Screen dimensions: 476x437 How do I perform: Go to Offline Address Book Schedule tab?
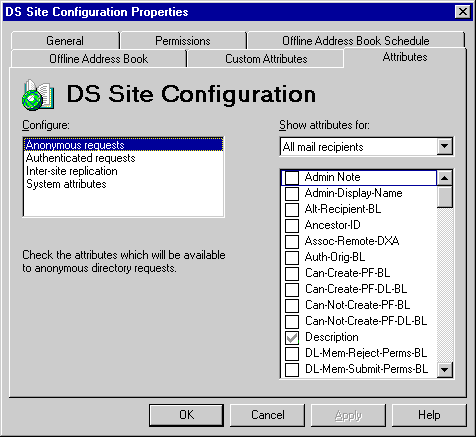click(356, 41)
